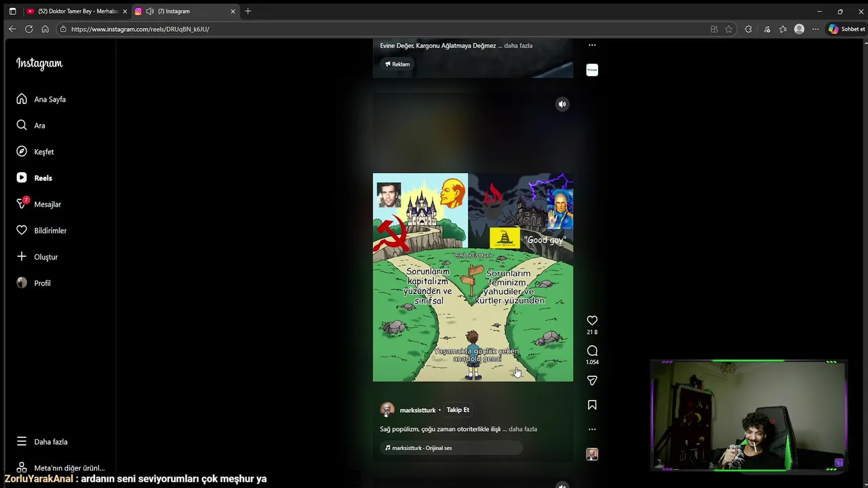
Task: Open audio thumbnail of marksistturk reel
Action: click(x=592, y=454)
